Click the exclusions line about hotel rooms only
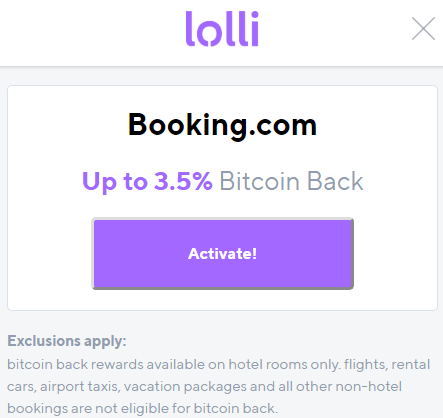This screenshot has width=443, height=418. 219,364
